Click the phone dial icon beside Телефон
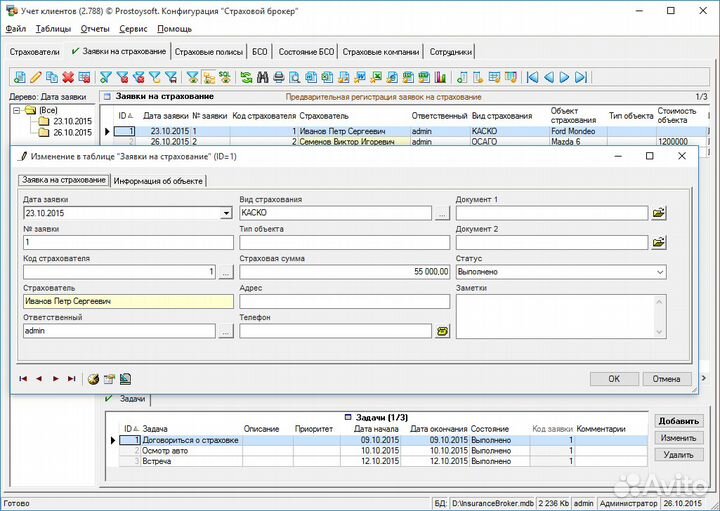The height and width of the screenshot is (511, 720). pyautogui.click(x=442, y=331)
